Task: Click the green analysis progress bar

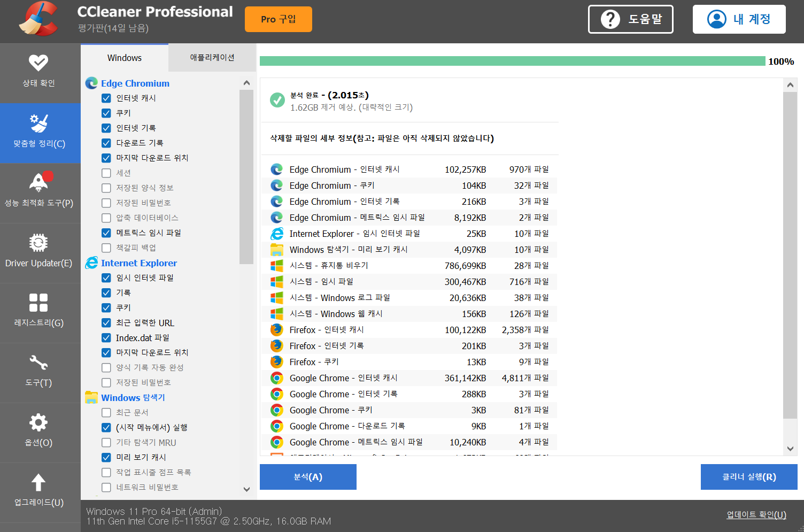Action: pos(512,61)
